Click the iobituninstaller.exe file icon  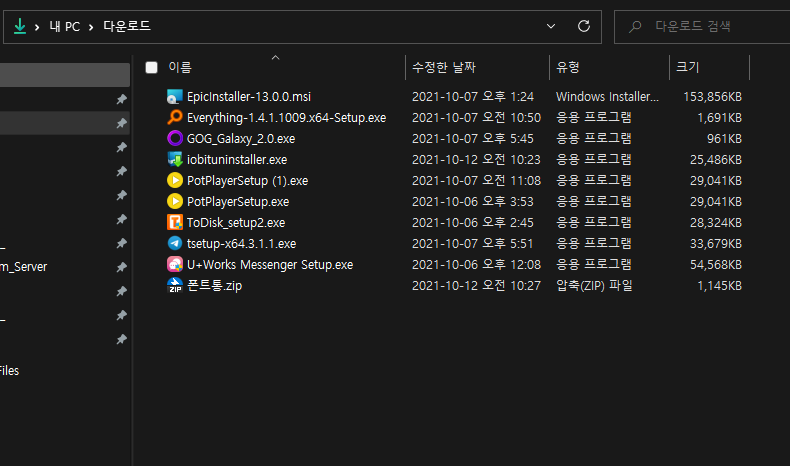[x=174, y=160]
